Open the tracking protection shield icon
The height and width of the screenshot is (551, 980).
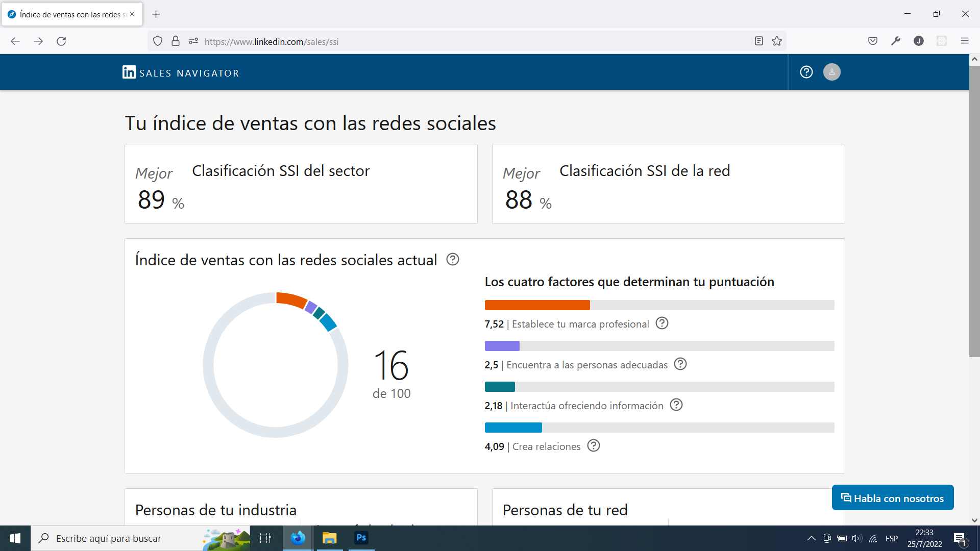158,41
